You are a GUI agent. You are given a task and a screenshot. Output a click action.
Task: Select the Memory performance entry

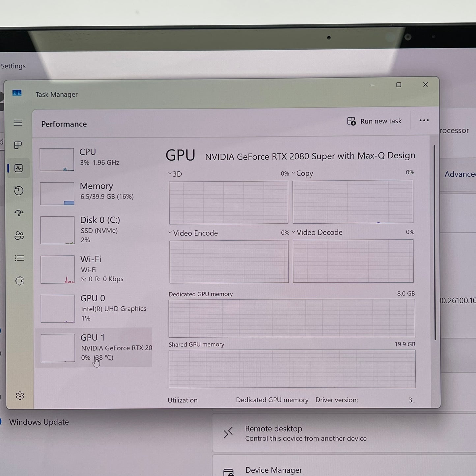click(94, 193)
